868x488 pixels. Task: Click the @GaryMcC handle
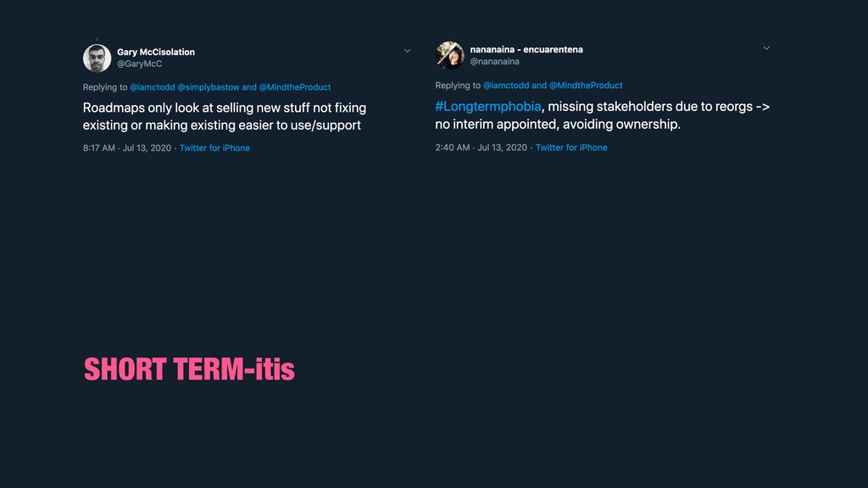tap(140, 64)
